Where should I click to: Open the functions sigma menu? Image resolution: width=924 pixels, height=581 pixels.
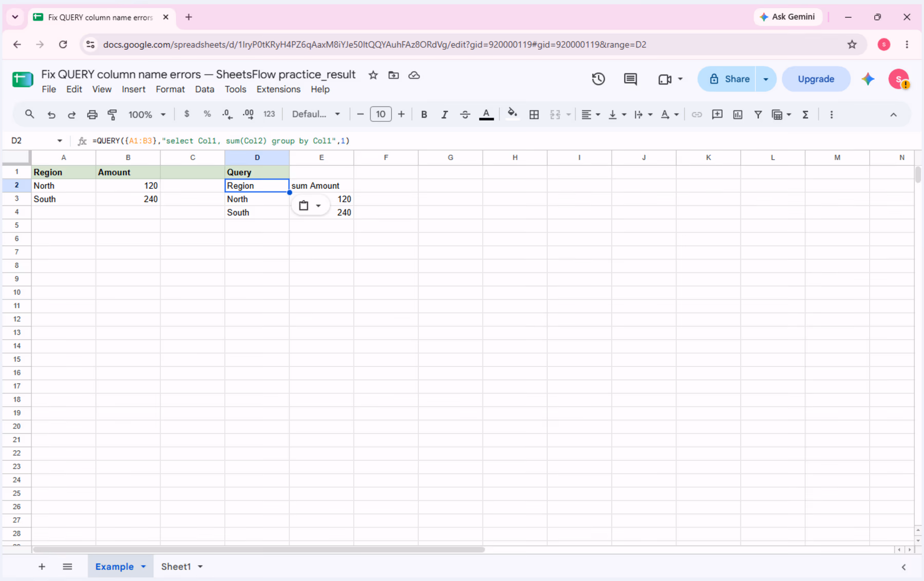805,114
